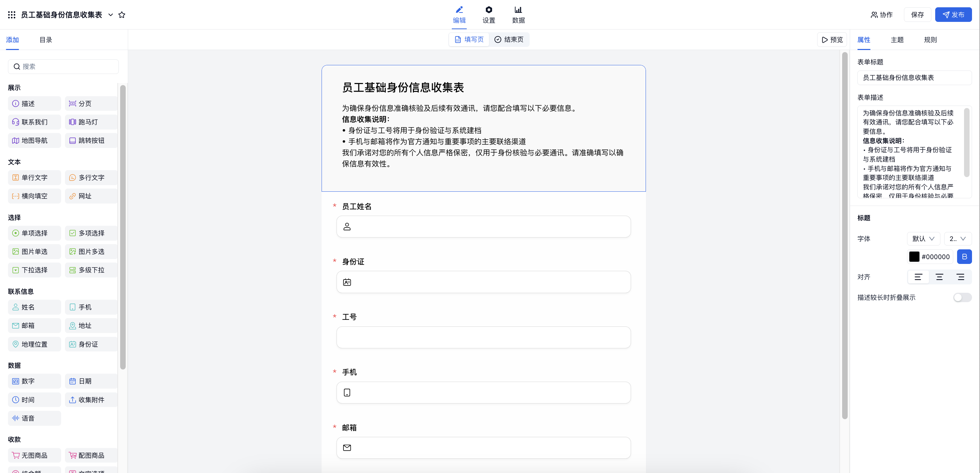Click the 发布 publish button

pyautogui.click(x=953, y=15)
